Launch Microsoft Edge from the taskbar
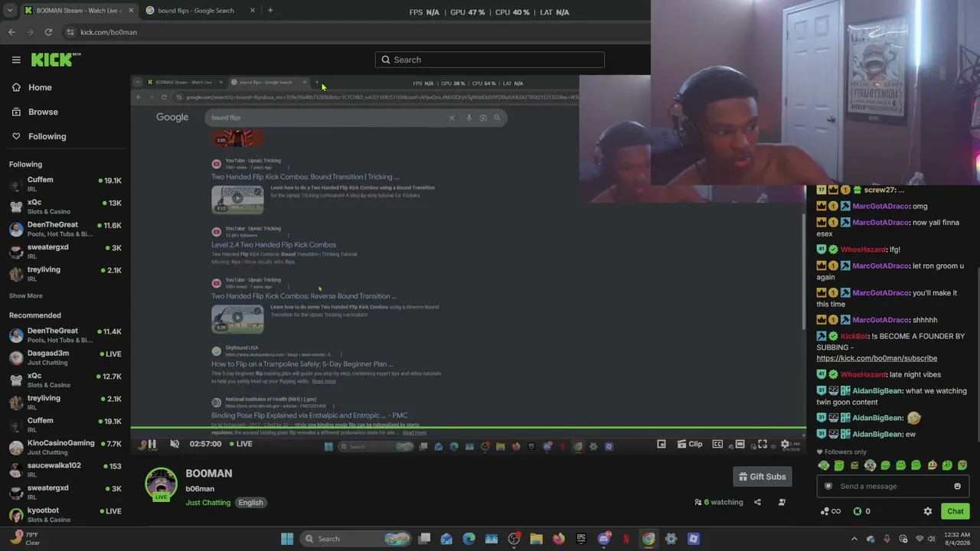This screenshot has height=551, width=980. click(469, 539)
